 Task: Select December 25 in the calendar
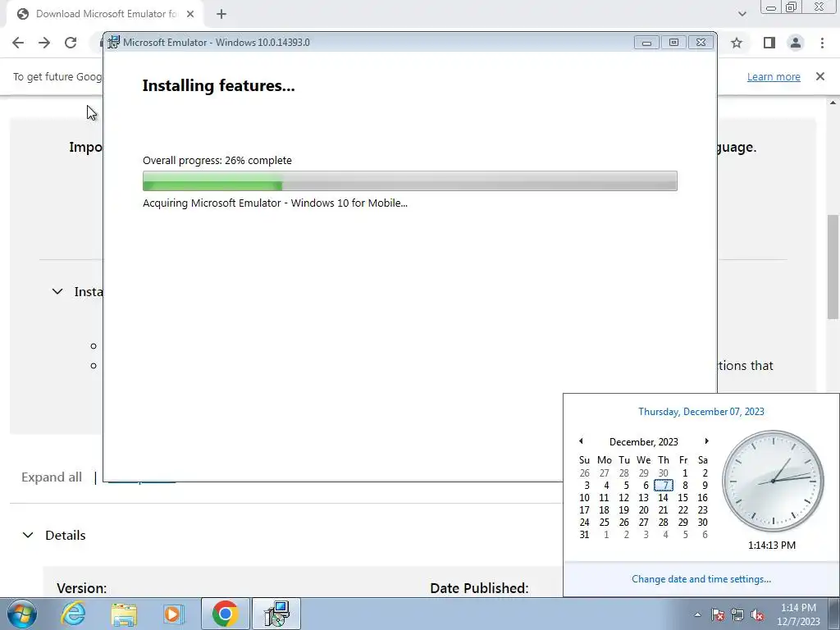pyautogui.click(x=605, y=523)
